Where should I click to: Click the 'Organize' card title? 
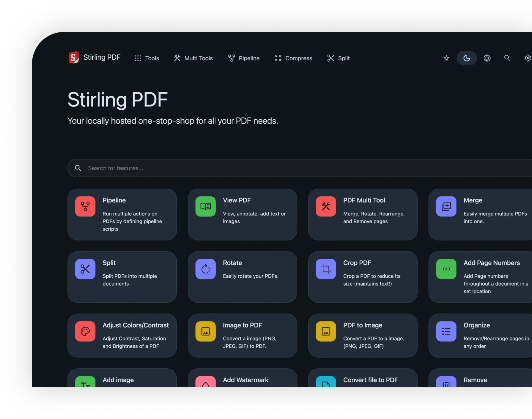(477, 325)
